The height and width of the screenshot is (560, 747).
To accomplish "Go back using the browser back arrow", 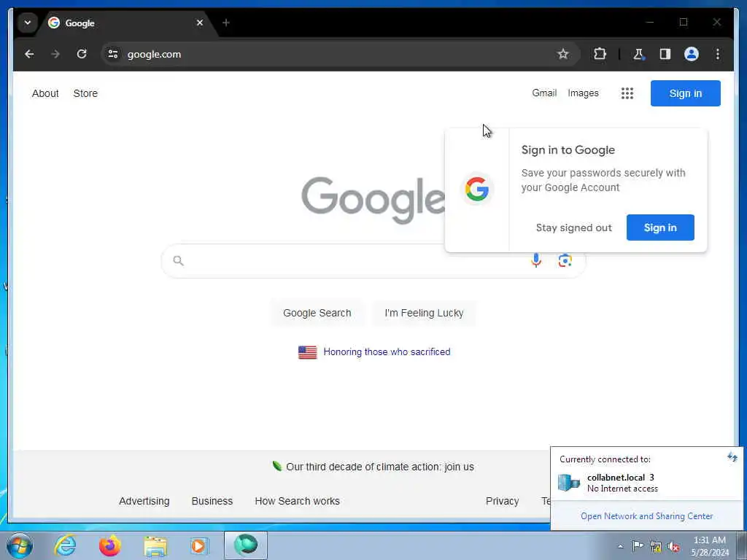I will pyautogui.click(x=29, y=54).
